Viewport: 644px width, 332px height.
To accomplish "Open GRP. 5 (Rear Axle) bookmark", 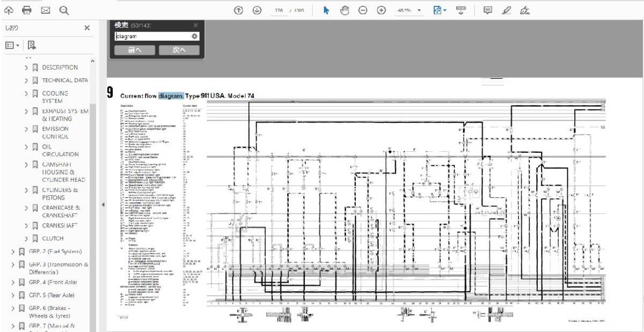I will (x=52, y=295).
